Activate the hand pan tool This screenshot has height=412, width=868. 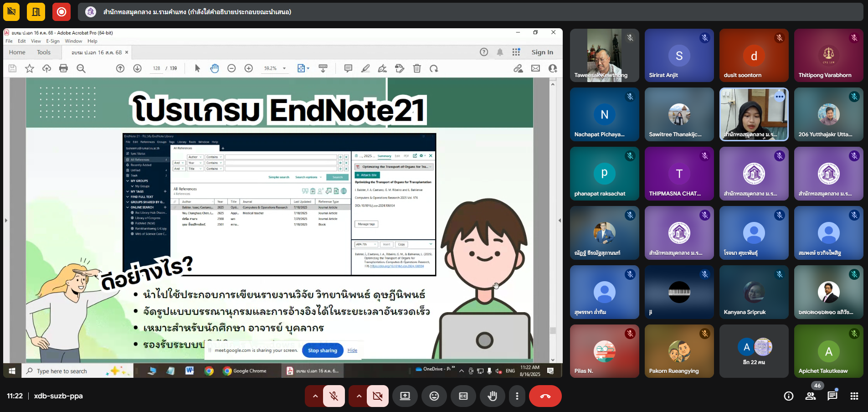coord(215,68)
